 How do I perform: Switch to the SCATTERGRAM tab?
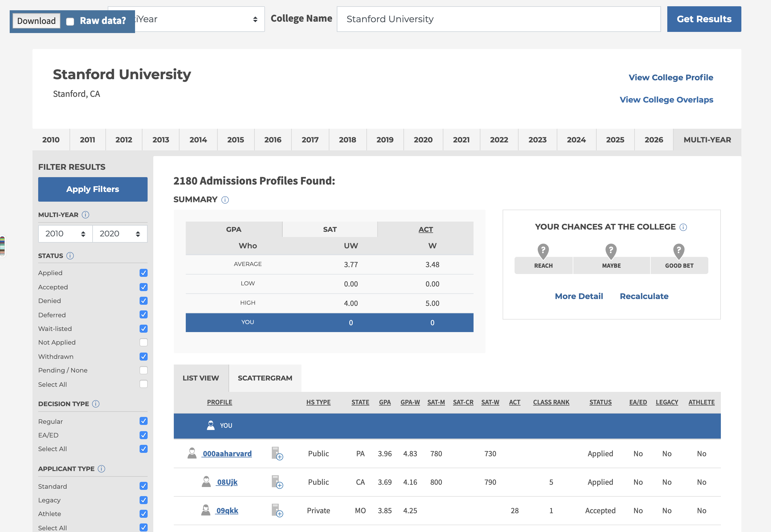265,378
